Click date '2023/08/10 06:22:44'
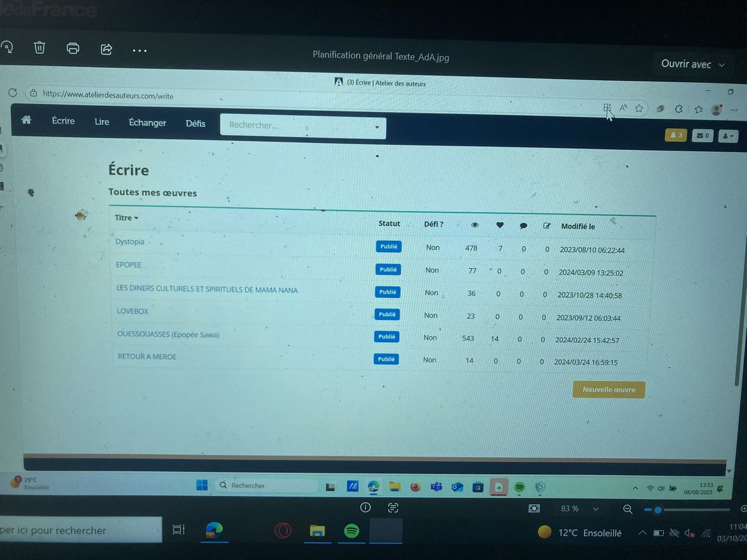 click(592, 250)
